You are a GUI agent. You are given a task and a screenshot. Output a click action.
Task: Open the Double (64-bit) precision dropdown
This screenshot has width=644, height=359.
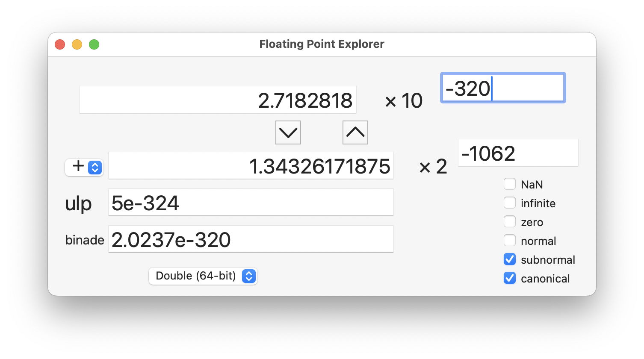[x=203, y=276]
